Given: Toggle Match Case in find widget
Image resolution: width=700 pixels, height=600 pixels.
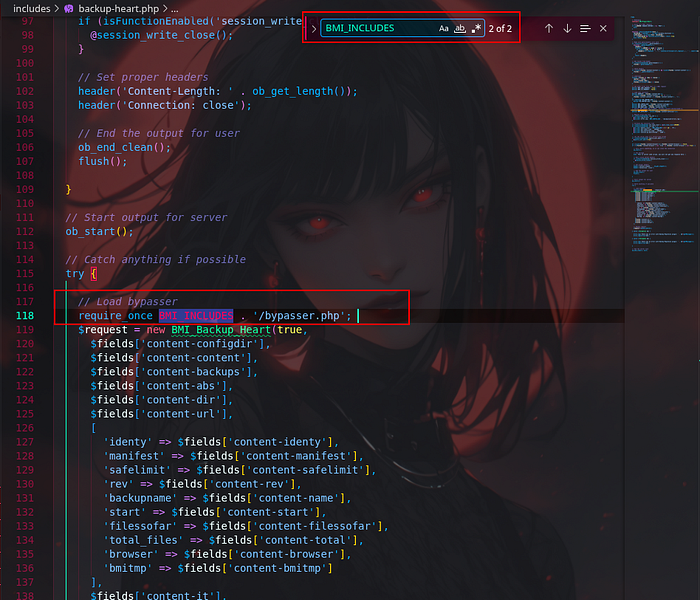Looking at the screenshot, I should click(443, 29).
